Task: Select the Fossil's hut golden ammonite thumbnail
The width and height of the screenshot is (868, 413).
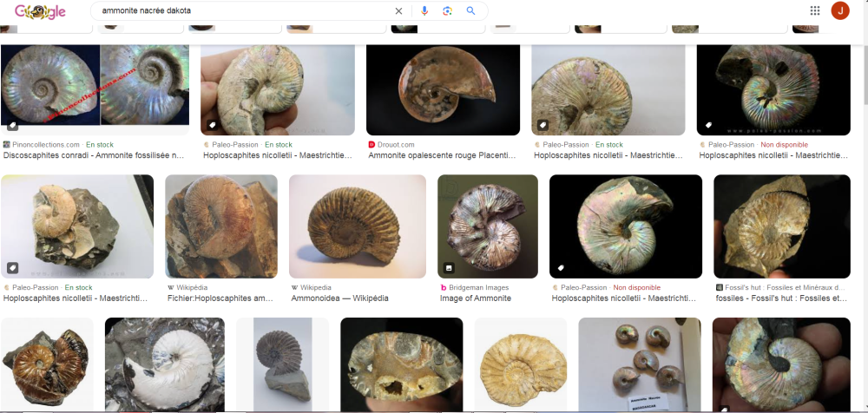Action: (x=780, y=226)
